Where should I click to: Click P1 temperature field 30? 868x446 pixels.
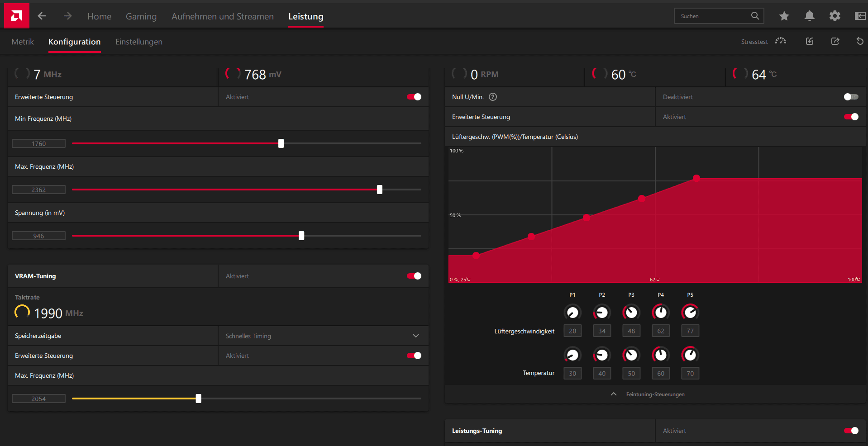tap(572, 373)
